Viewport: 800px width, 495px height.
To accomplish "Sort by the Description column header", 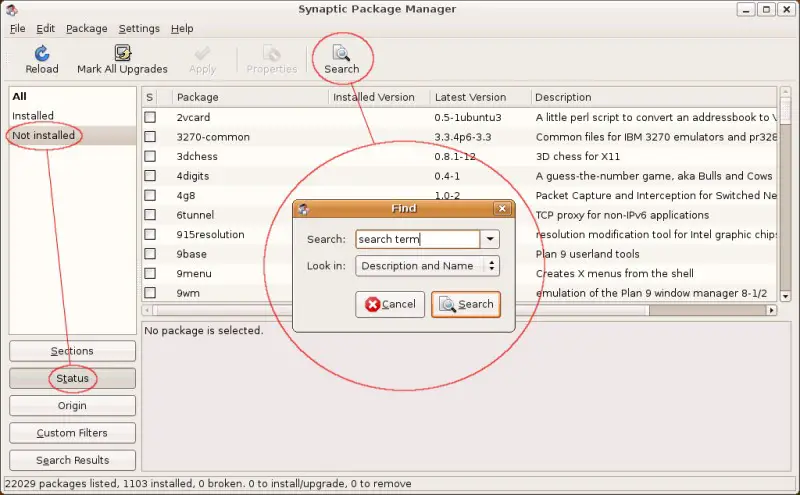I will (x=654, y=97).
